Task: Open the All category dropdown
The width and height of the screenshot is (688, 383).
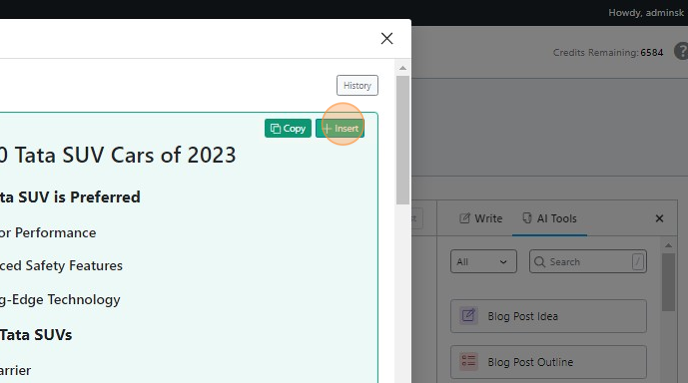Action: pyautogui.click(x=483, y=261)
